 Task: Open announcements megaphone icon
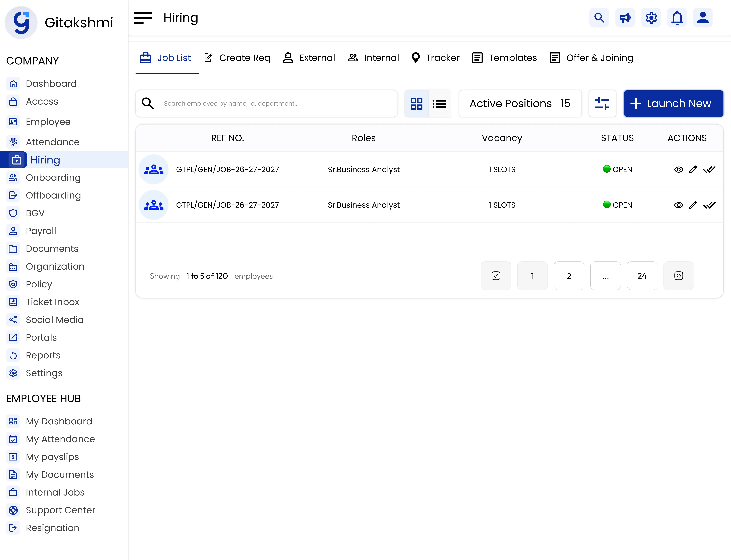tap(625, 18)
